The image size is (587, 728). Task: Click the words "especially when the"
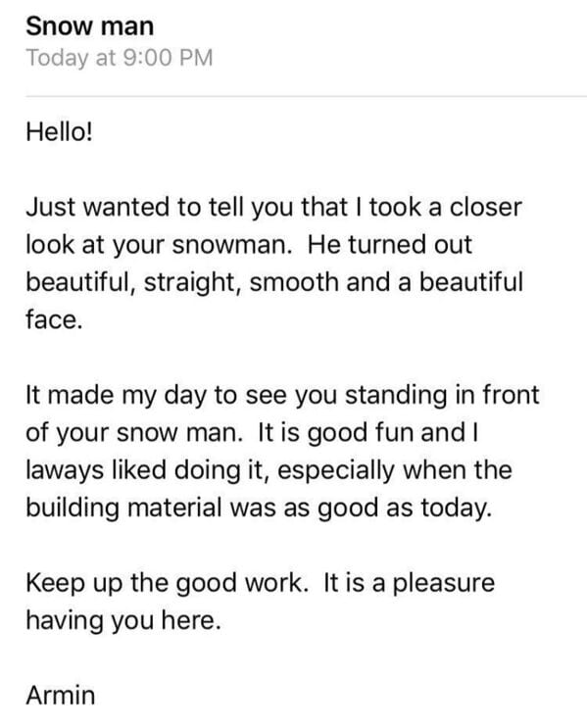coord(395,470)
